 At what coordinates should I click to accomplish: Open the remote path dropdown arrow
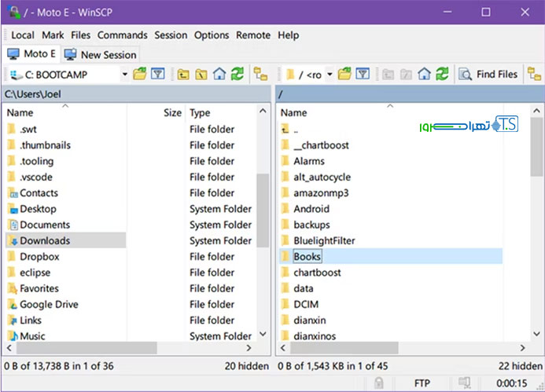[329, 75]
